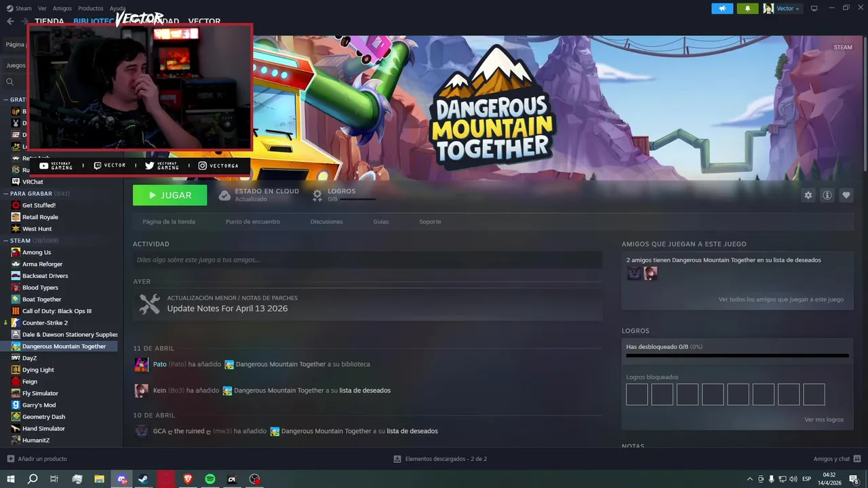Show game info with the i icon
The image size is (868, 488).
click(827, 195)
